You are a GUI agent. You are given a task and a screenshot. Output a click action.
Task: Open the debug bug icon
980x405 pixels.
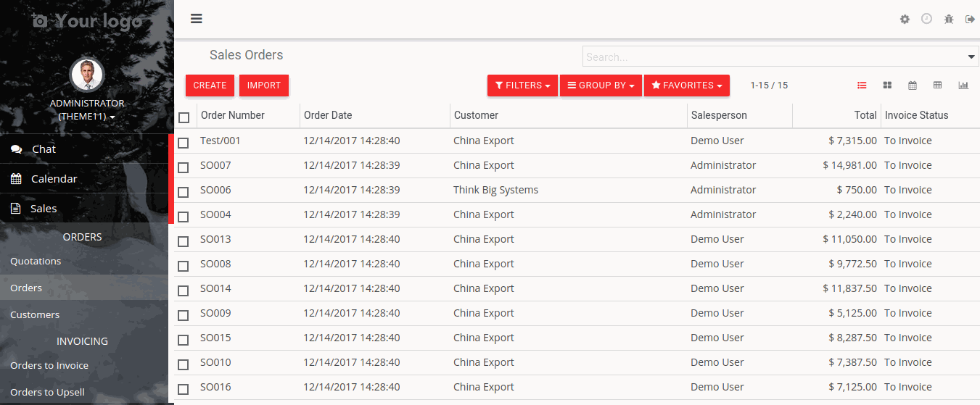coord(949,20)
